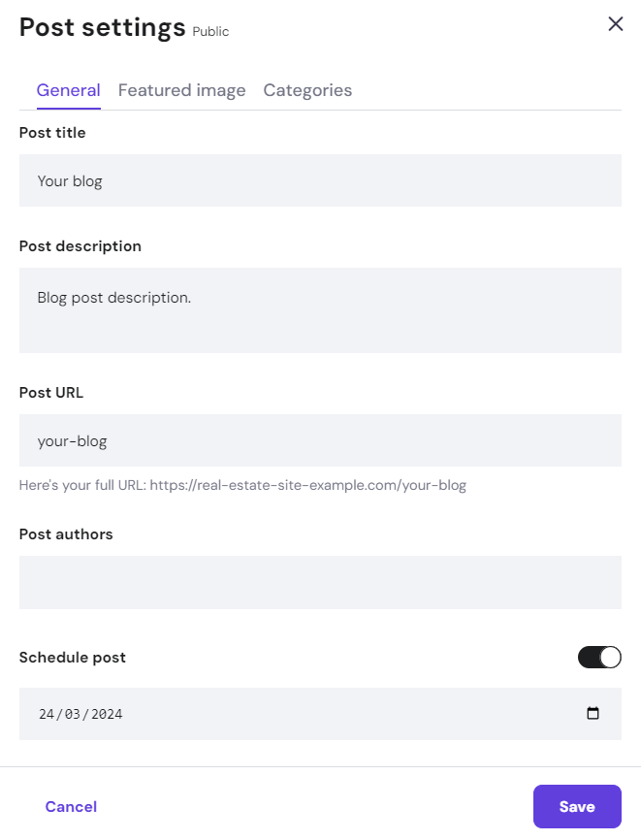Image resolution: width=641 pixels, height=840 pixels.
Task: Click the Post authors label
Action: [66, 534]
